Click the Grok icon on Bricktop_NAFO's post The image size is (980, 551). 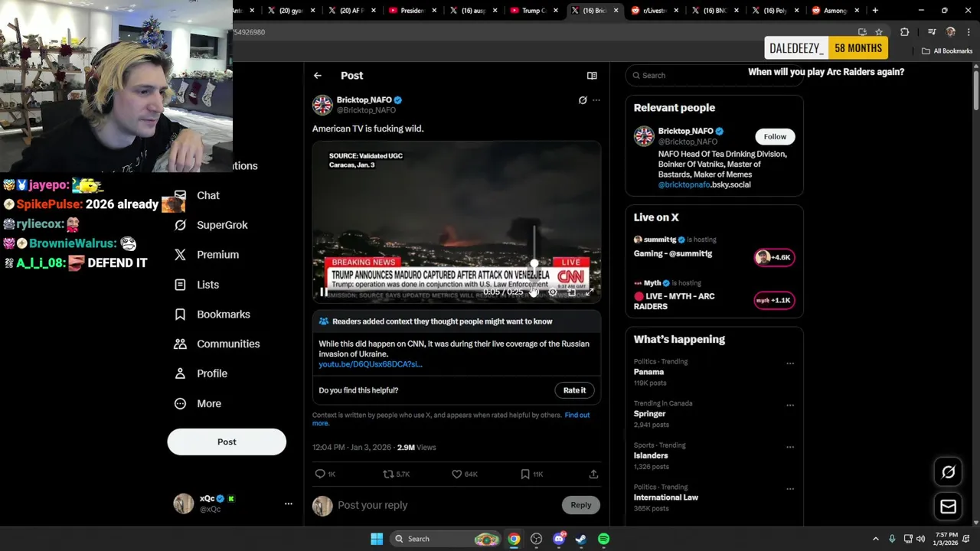583,100
